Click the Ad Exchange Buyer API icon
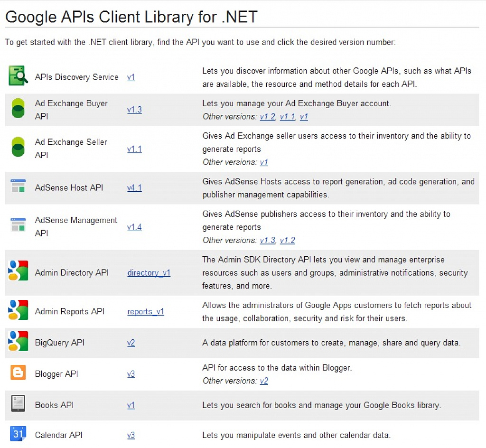 tap(18, 108)
